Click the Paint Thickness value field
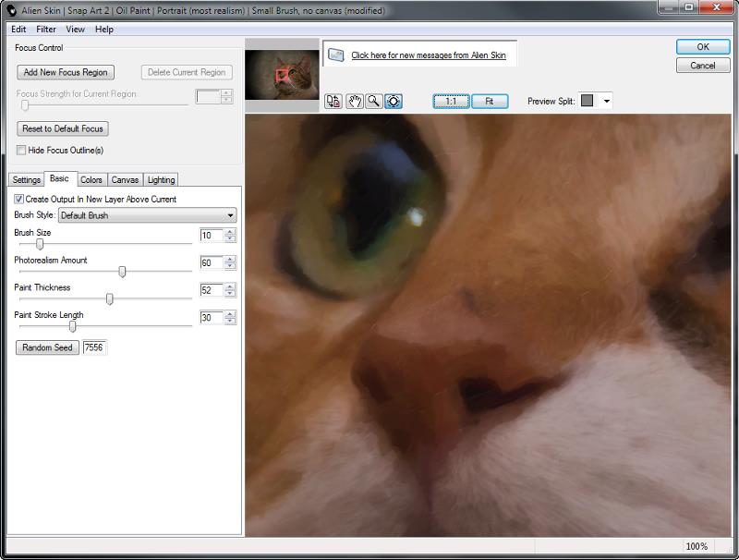Image resolution: width=739 pixels, height=560 pixels. tap(212, 290)
